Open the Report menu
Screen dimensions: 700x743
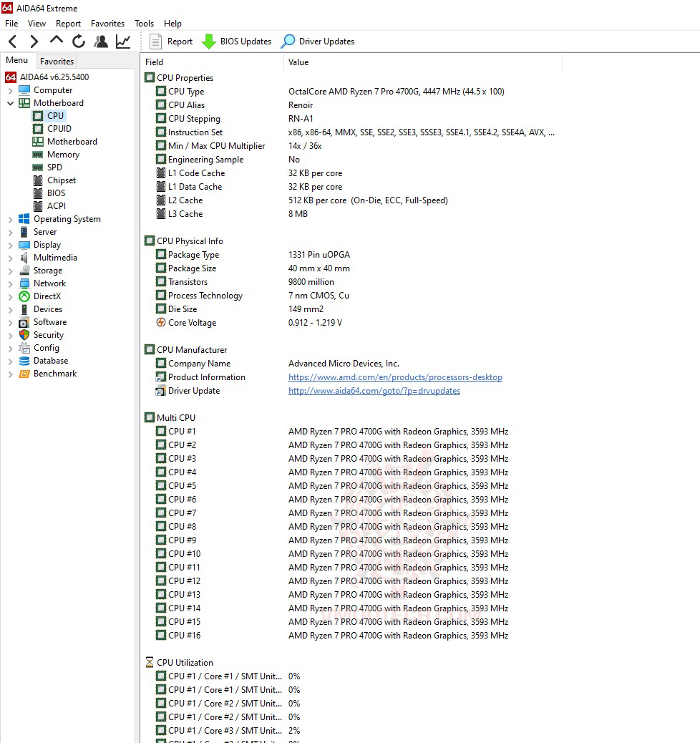68,23
